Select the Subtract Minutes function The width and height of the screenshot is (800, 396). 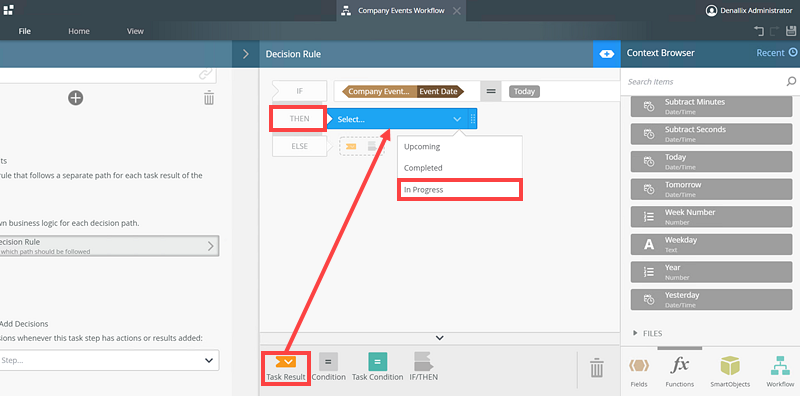point(712,106)
